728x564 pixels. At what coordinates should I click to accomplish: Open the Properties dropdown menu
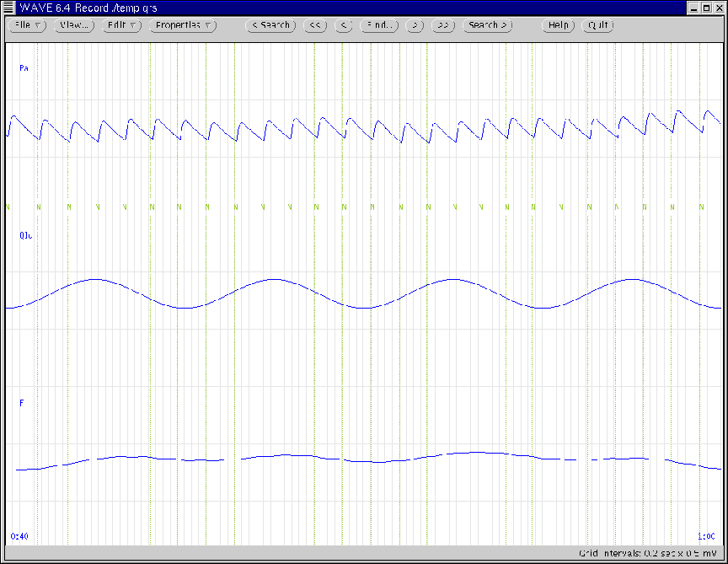click(183, 25)
